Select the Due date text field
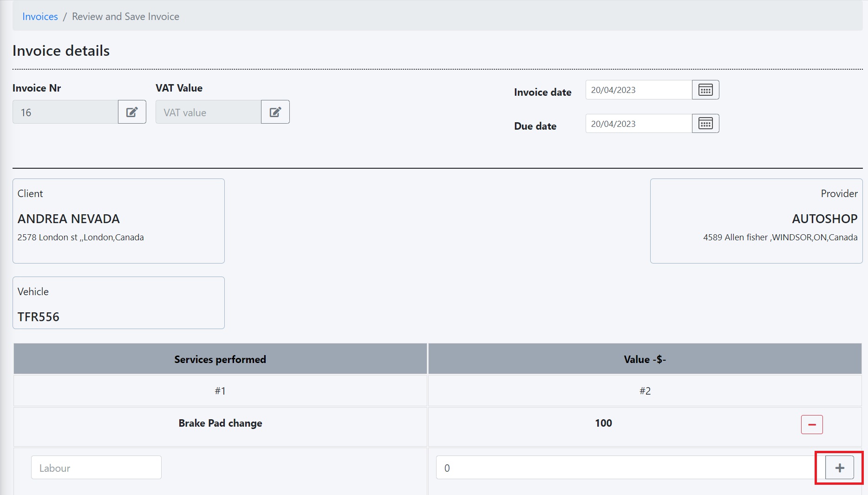868x495 pixels. pos(638,123)
